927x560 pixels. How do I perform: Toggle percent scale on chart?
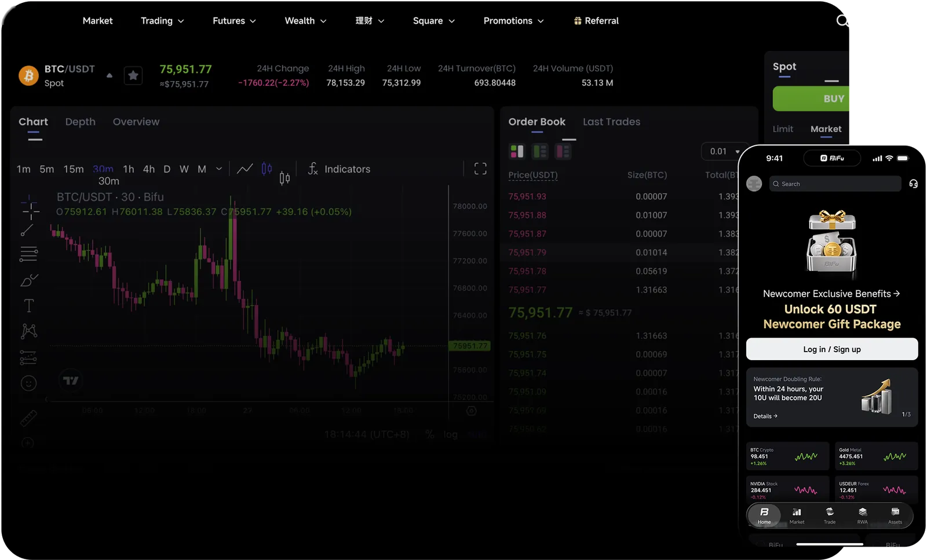coord(430,434)
